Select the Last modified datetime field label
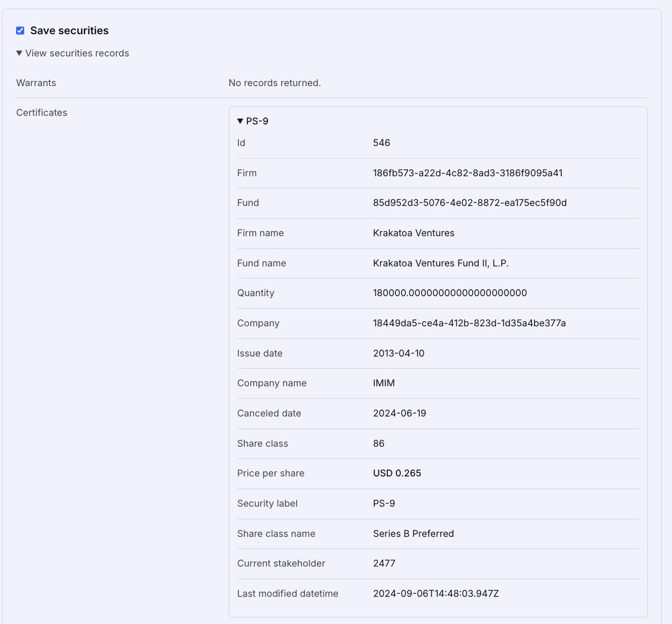The height and width of the screenshot is (624, 672). 287,593
